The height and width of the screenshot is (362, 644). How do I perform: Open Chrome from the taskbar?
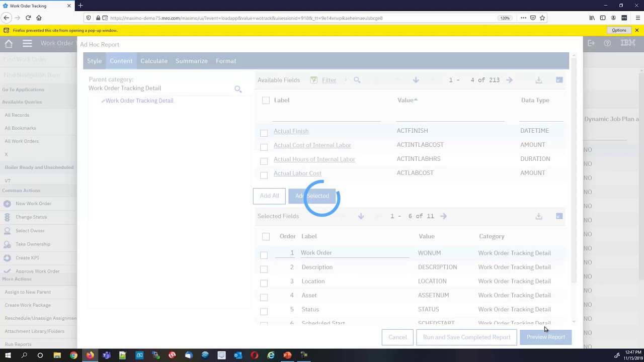click(x=73, y=355)
